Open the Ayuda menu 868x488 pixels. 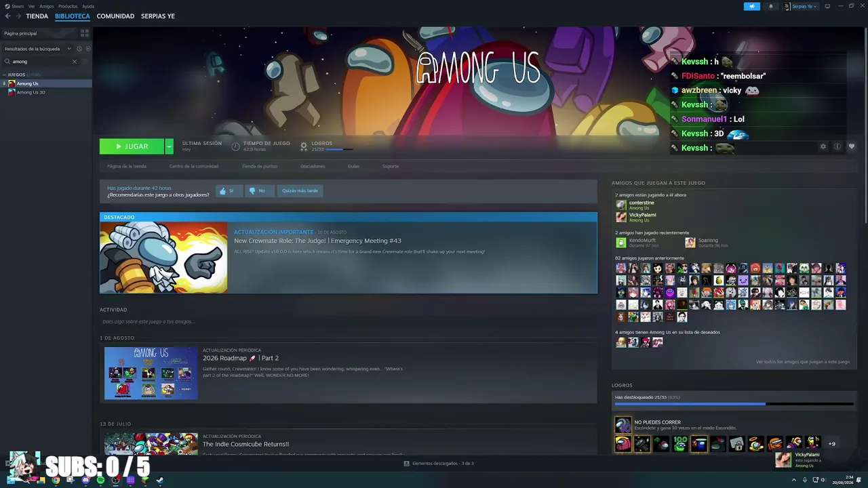88,6
